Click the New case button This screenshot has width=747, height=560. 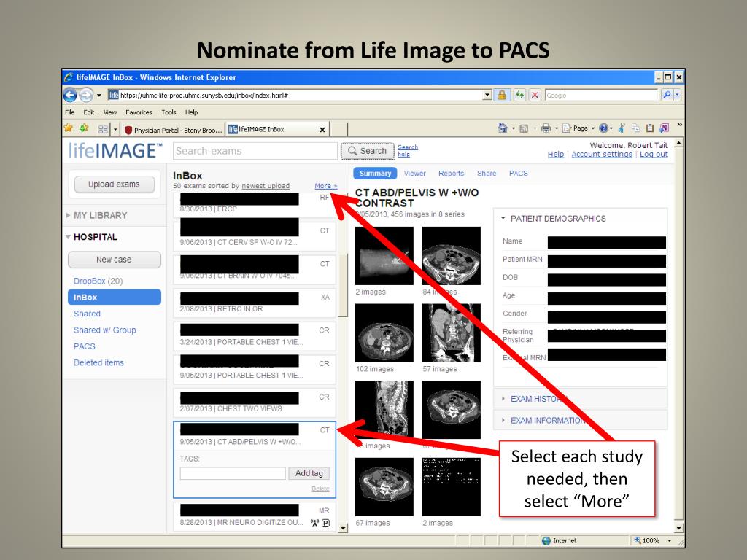click(x=114, y=260)
